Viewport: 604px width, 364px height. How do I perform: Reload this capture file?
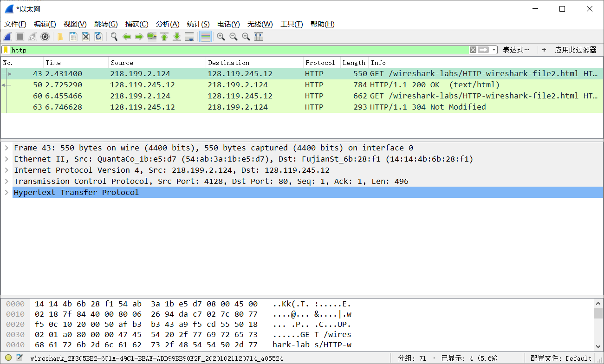(x=98, y=37)
